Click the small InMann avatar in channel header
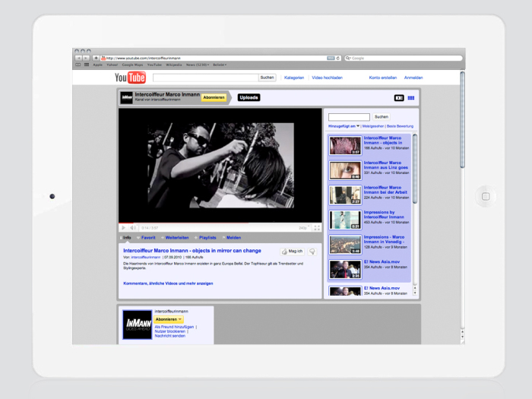This screenshot has height=399, width=532. click(x=127, y=97)
